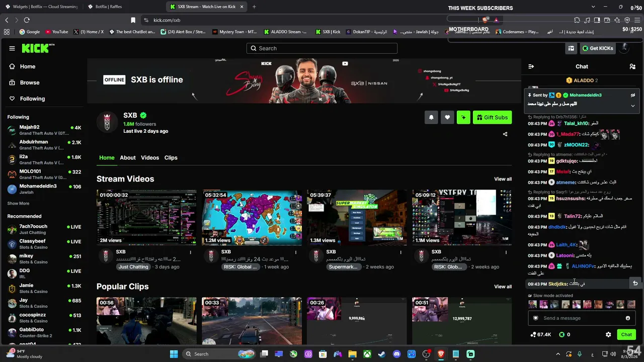Open the chat users list icon
The height and width of the screenshot is (362, 644).
[632, 66]
